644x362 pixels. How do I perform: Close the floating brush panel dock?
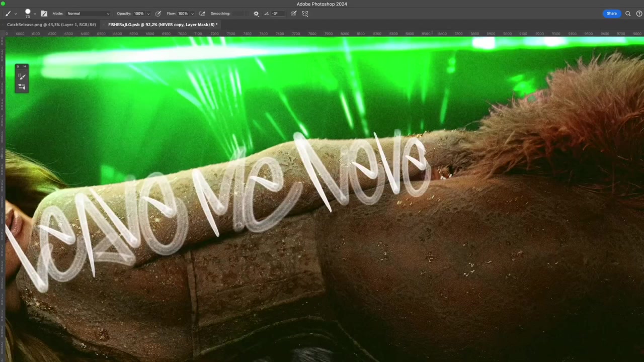(18, 66)
